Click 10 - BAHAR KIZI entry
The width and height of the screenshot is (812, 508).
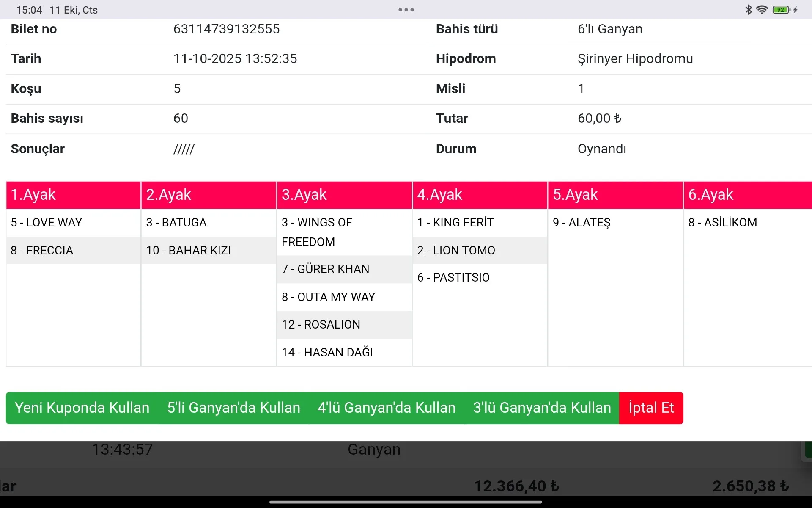(x=189, y=251)
